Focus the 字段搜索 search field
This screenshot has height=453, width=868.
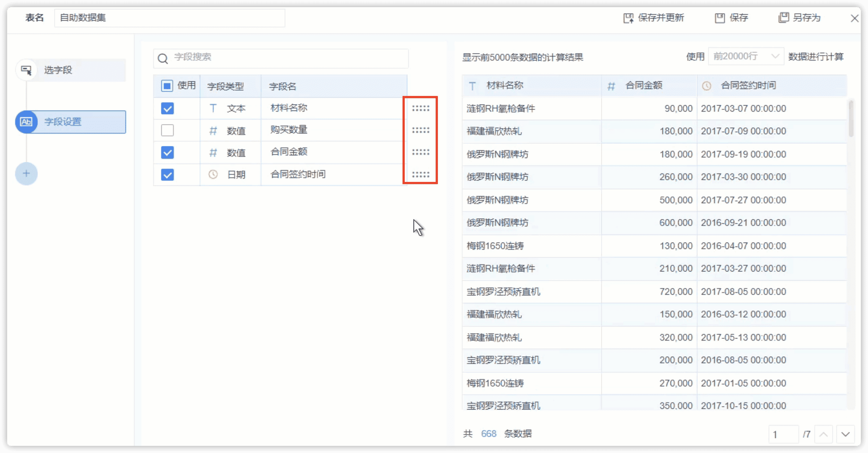tap(281, 58)
